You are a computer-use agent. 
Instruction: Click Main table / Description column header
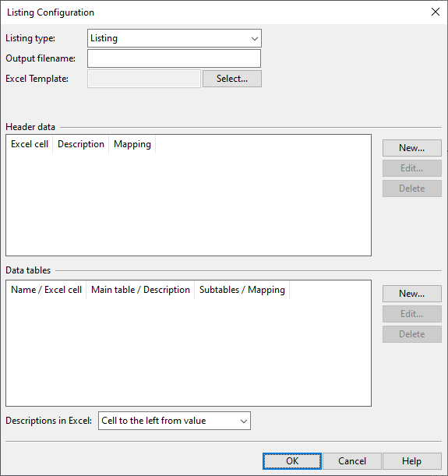coord(140,290)
